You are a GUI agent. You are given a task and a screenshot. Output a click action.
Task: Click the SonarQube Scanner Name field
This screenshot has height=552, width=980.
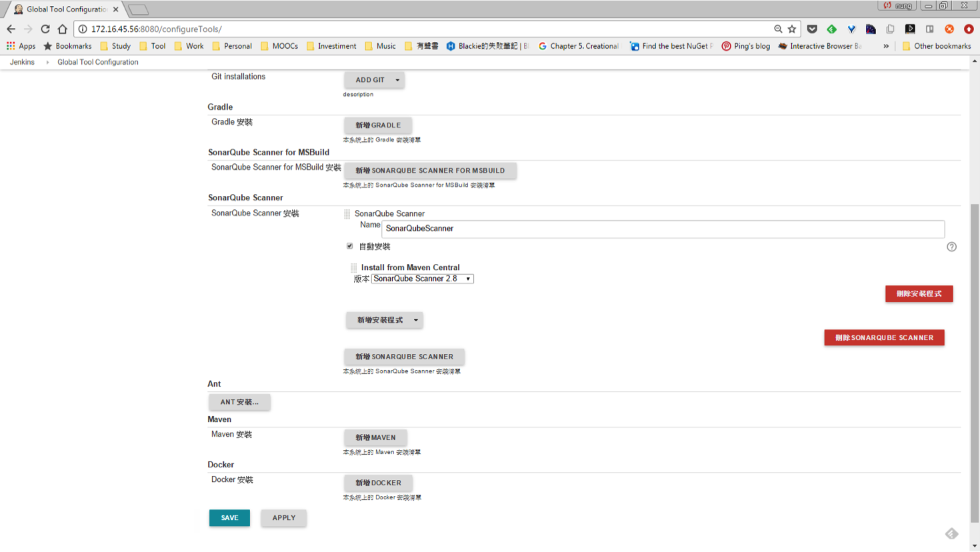click(x=663, y=229)
